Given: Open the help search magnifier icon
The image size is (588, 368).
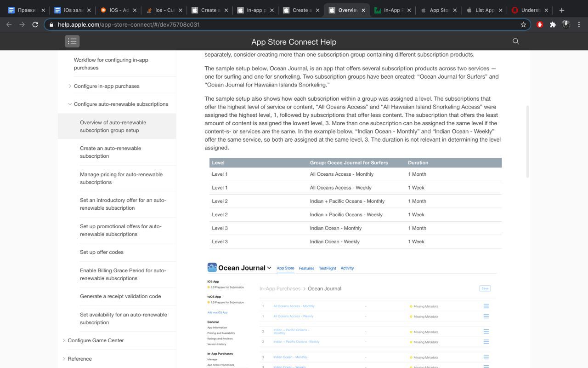Looking at the screenshot, I should tap(516, 41).
